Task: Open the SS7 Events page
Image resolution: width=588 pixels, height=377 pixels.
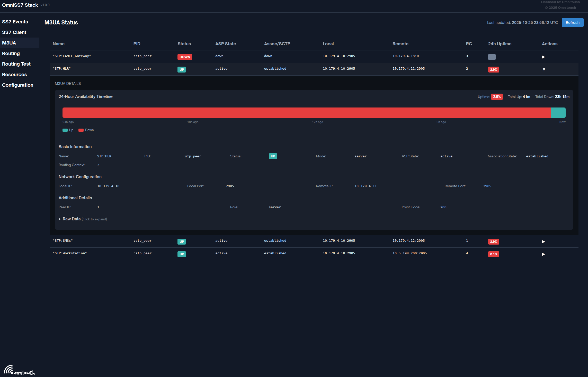Action: click(x=15, y=22)
